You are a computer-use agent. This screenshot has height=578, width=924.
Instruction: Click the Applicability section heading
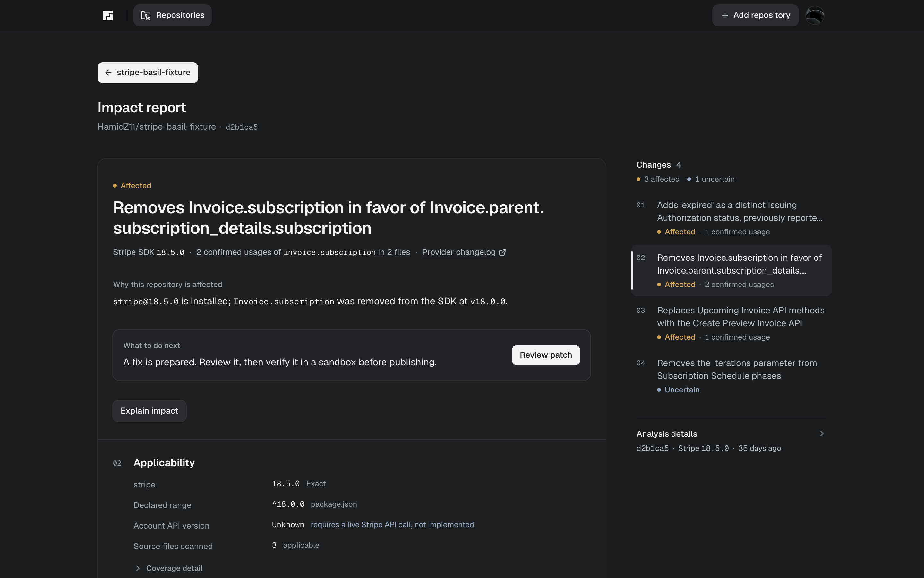(164, 463)
